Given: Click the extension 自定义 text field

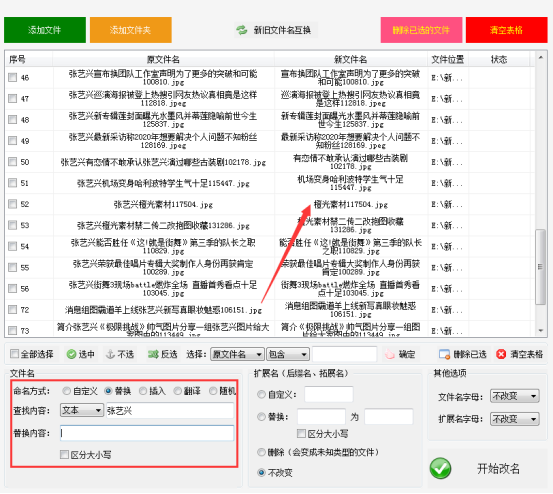Looking at the screenshot, I should [x=329, y=394].
